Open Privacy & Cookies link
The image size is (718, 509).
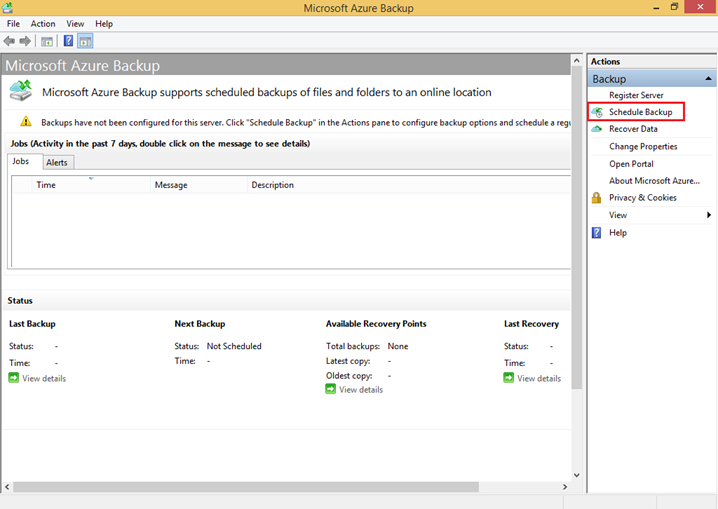coord(642,198)
